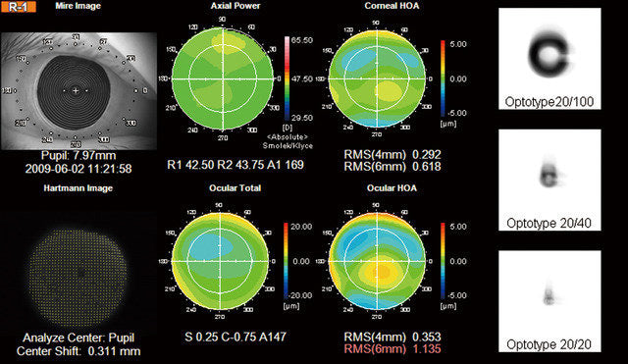Click the '47.50' Axial Power scale midpoint
This screenshot has height=364, width=628.
pyautogui.click(x=302, y=78)
